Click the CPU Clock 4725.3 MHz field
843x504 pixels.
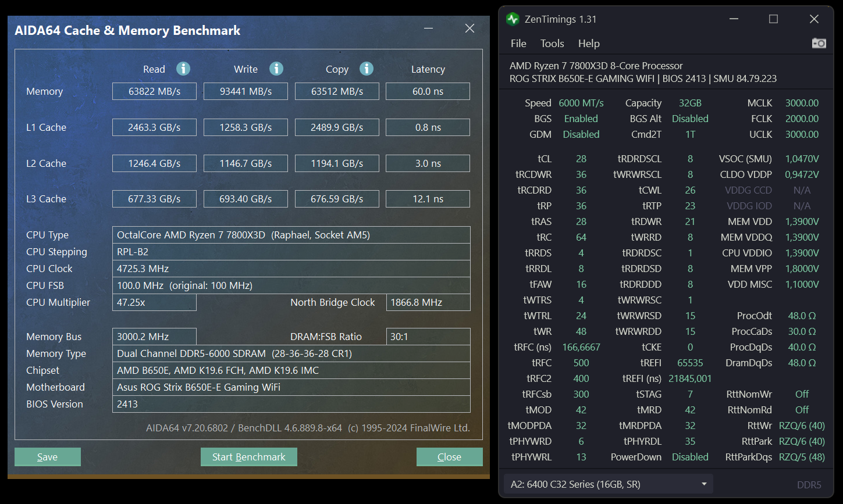tap(291, 269)
